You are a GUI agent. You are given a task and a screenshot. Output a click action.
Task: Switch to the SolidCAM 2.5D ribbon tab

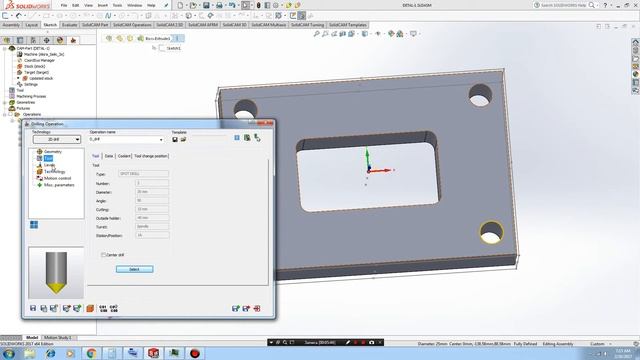(169, 25)
